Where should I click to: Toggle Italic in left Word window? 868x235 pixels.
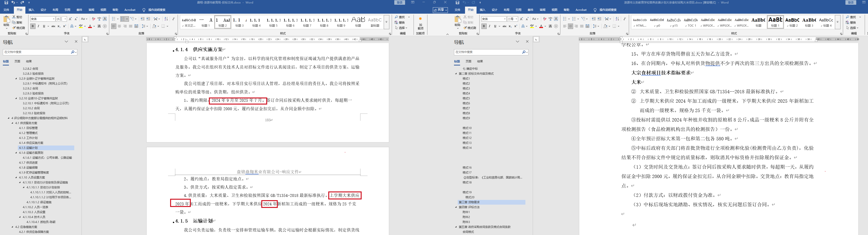[x=38, y=26]
